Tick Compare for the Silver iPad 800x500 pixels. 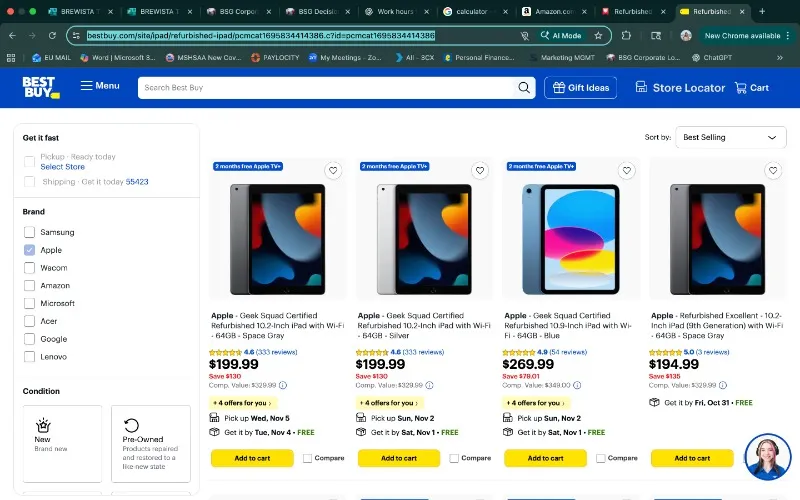[454, 458]
